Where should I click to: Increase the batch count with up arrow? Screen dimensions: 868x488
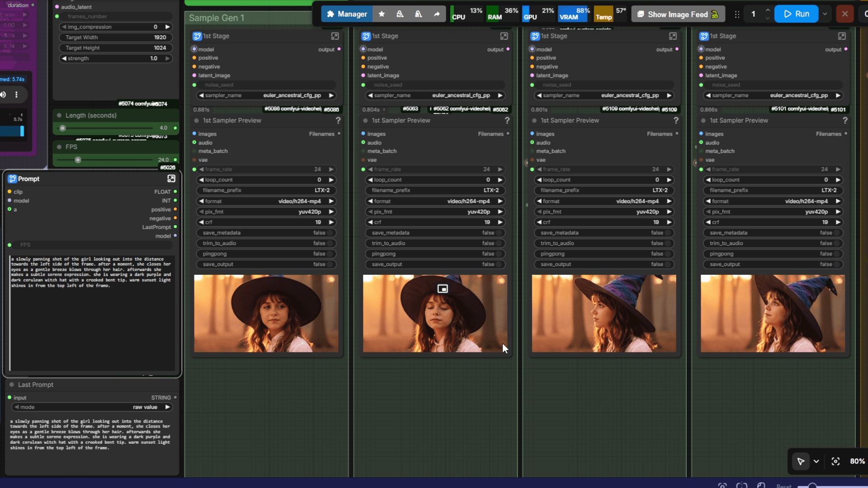tap(767, 10)
